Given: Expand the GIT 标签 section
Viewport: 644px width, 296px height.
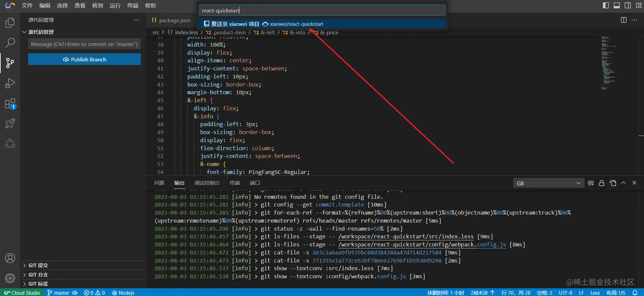Looking at the screenshot, I should [x=83, y=284].
